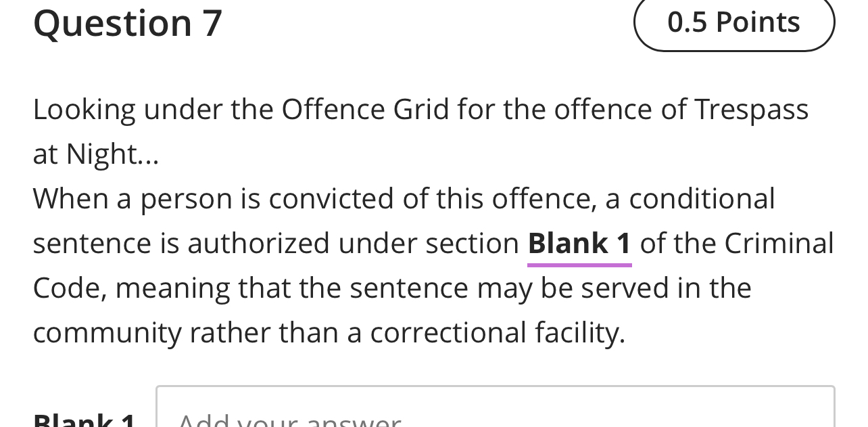Click the underlined Blank 1 placeholder text
This screenshot has height=427, width=868.
(579, 244)
